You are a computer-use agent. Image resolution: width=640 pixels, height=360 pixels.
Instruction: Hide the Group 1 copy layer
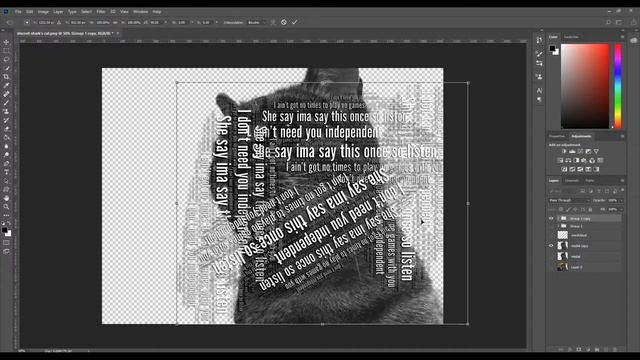click(551, 219)
